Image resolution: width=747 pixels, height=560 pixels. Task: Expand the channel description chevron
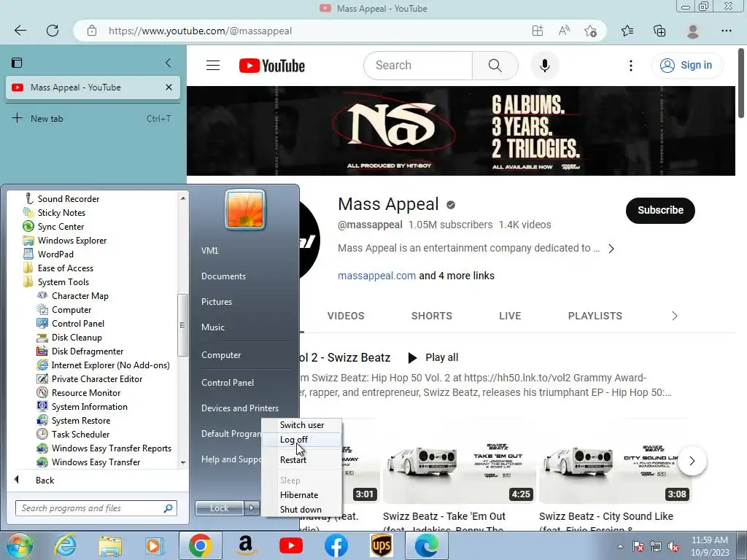pos(611,249)
